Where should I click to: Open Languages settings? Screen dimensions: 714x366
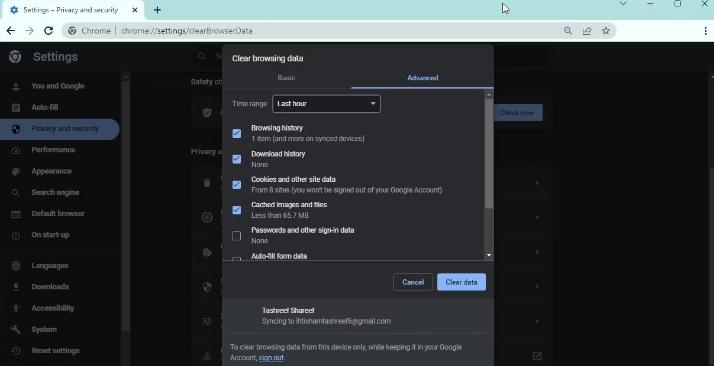tap(50, 265)
